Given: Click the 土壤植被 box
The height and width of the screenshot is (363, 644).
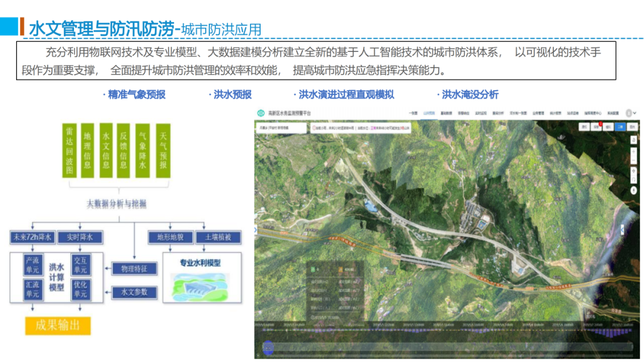Looking at the screenshot, I should tap(218, 237).
